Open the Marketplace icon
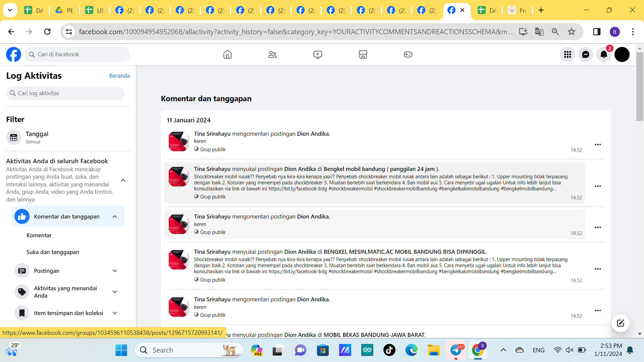 point(363,54)
